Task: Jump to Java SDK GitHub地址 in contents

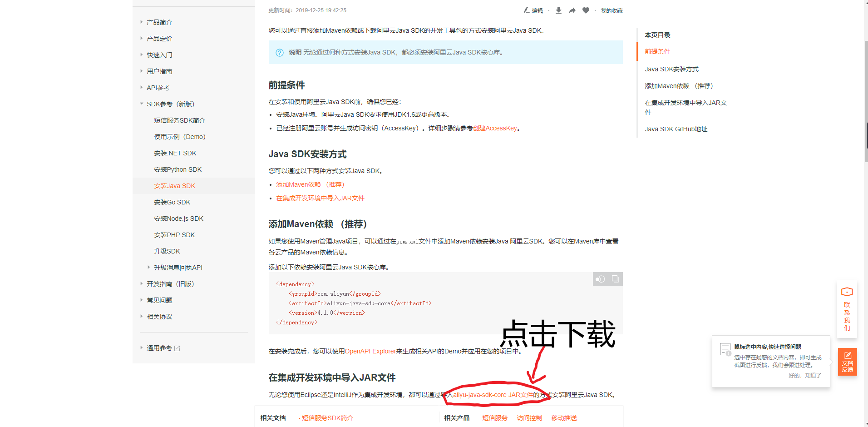Action: [x=676, y=129]
